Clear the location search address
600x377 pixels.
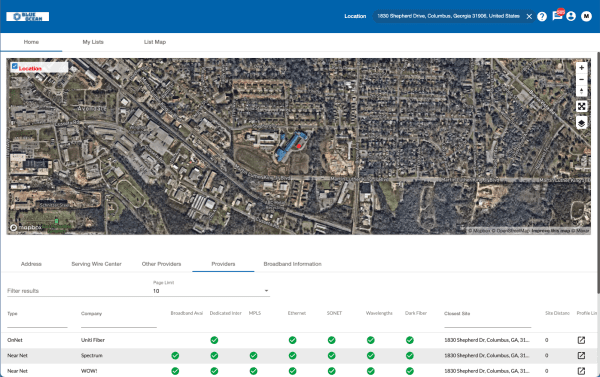(x=529, y=16)
